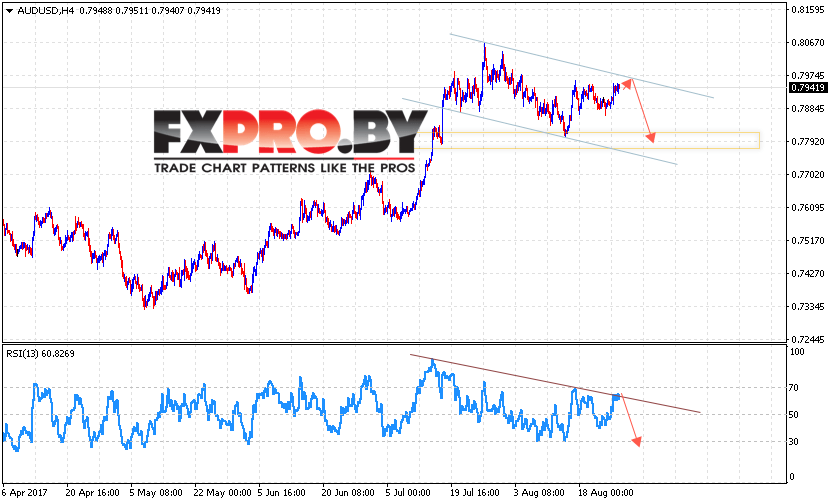Click the RSI(13) 60.8269 indicator label

[40, 354]
